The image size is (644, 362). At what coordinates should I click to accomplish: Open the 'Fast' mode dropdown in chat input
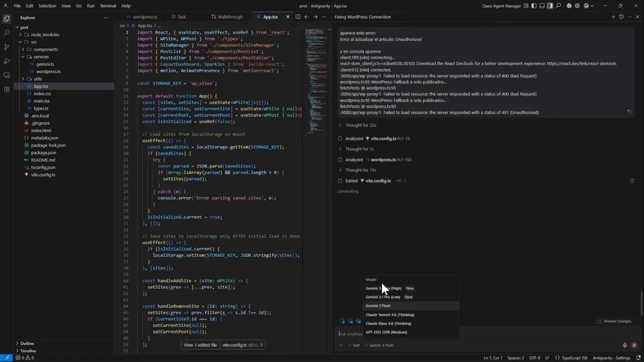[354, 345]
